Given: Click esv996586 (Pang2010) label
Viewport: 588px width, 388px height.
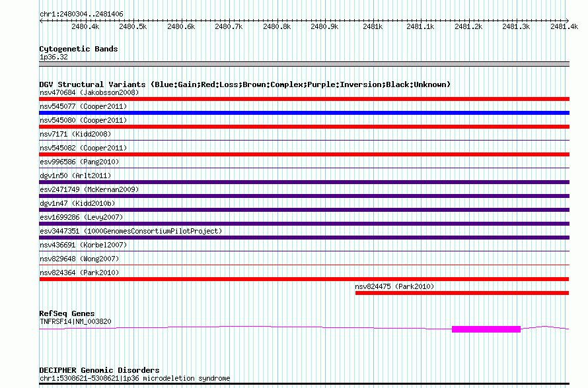Looking at the screenshot, I should click(x=79, y=162).
